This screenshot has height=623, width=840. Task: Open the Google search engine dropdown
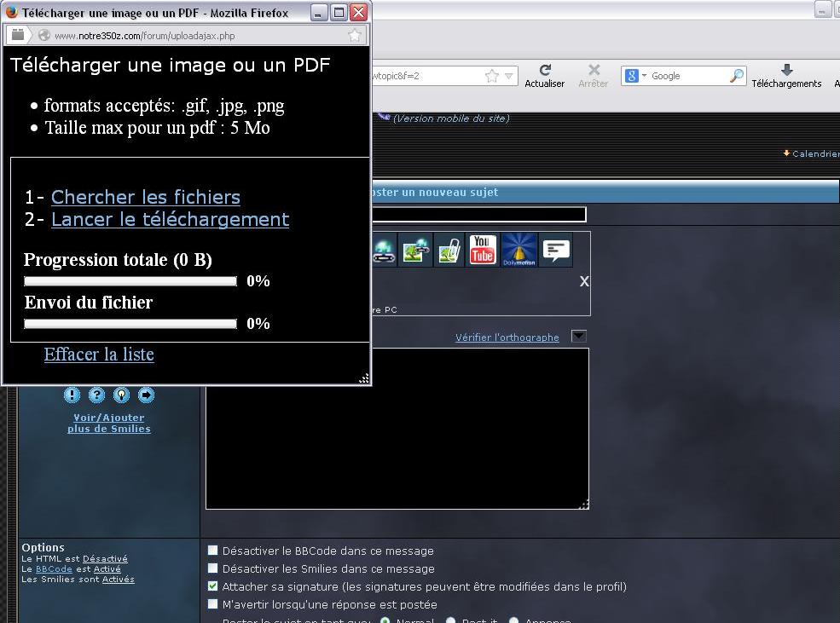tap(635, 76)
